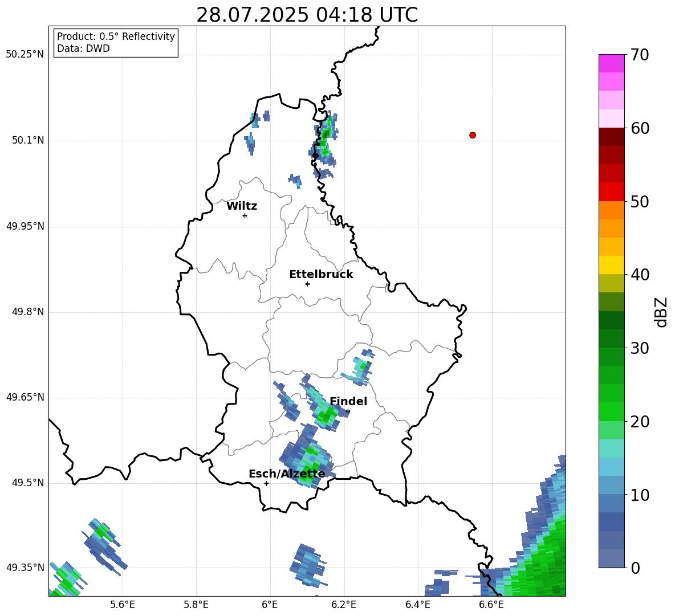This screenshot has width=675, height=616.
Task: Click the 50.25°N latitude label
Action: (25, 55)
